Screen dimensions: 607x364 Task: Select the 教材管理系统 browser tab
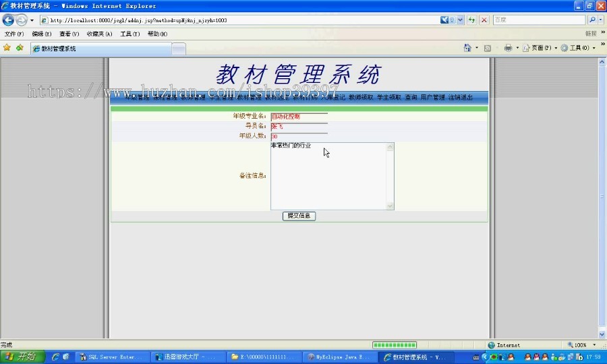pyautogui.click(x=101, y=49)
